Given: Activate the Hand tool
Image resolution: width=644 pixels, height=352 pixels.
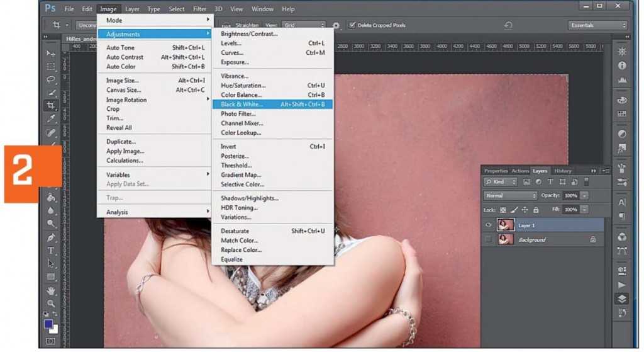Looking at the screenshot, I should pos(51,290).
